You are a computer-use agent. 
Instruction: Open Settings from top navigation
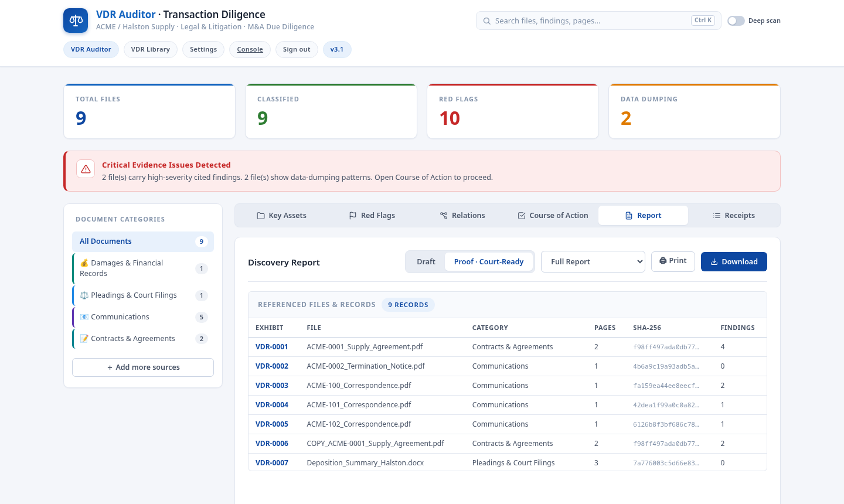click(x=203, y=49)
